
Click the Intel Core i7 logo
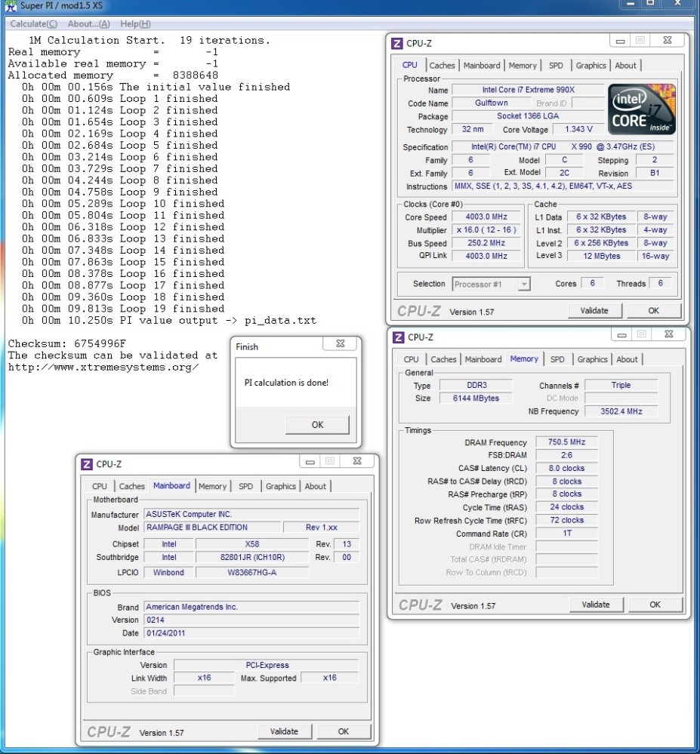[x=641, y=109]
